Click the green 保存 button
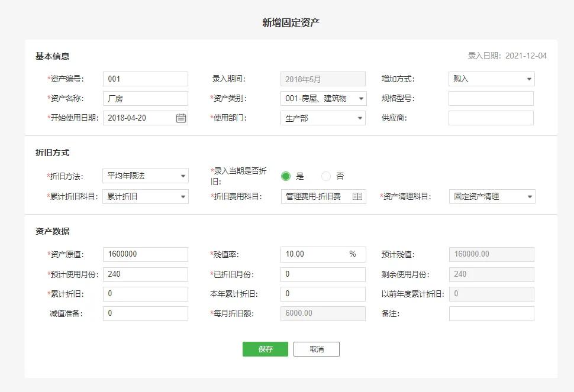This screenshot has height=392, width=574. [x=265, y=349]
